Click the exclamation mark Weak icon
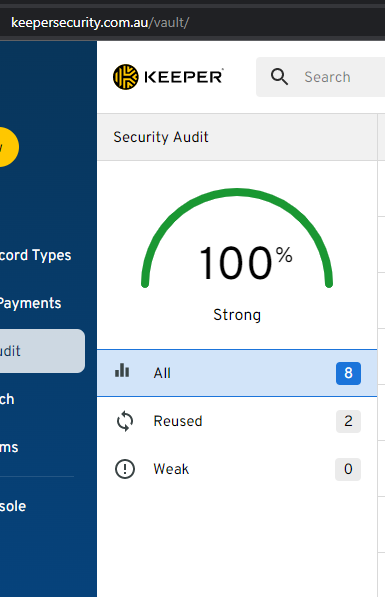Image resolution: width=385 pixels, height=597 pixels. point(125,469)
